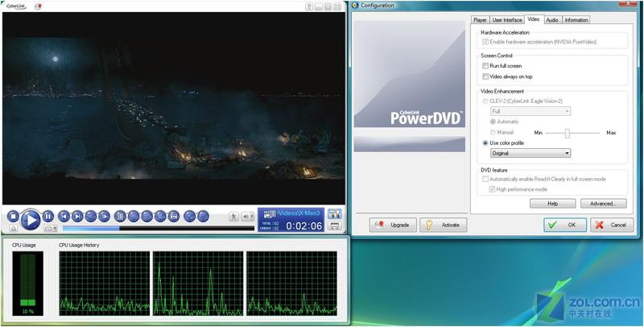Switch to the Player tab
Viewport: 644px width, 327px height.
click(x=480, y=19)
